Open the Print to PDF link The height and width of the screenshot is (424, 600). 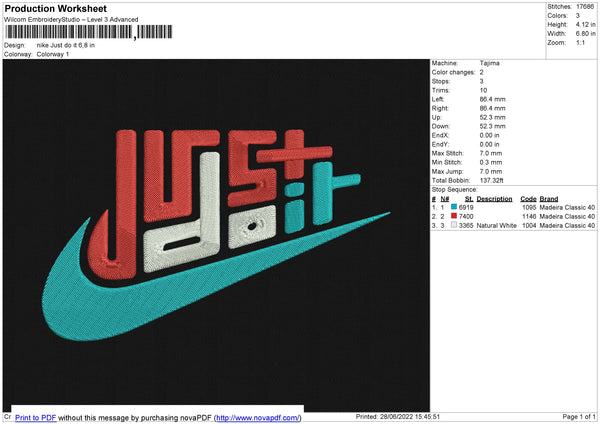36,417
